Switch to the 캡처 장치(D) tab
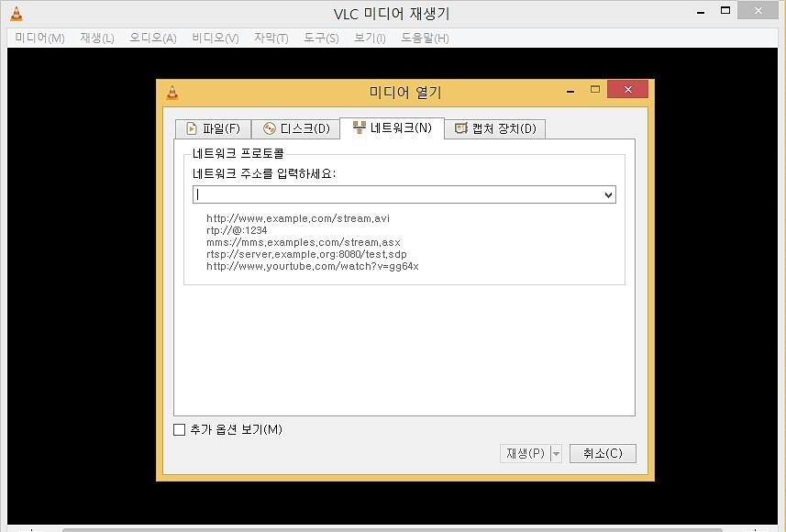The height and width of the screenshot is (532, 786). 495,128
